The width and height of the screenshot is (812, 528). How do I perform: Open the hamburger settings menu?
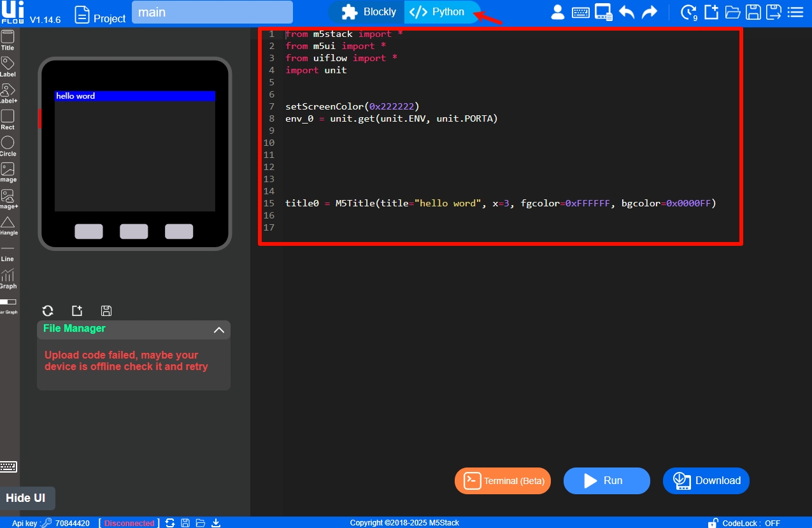795,12
